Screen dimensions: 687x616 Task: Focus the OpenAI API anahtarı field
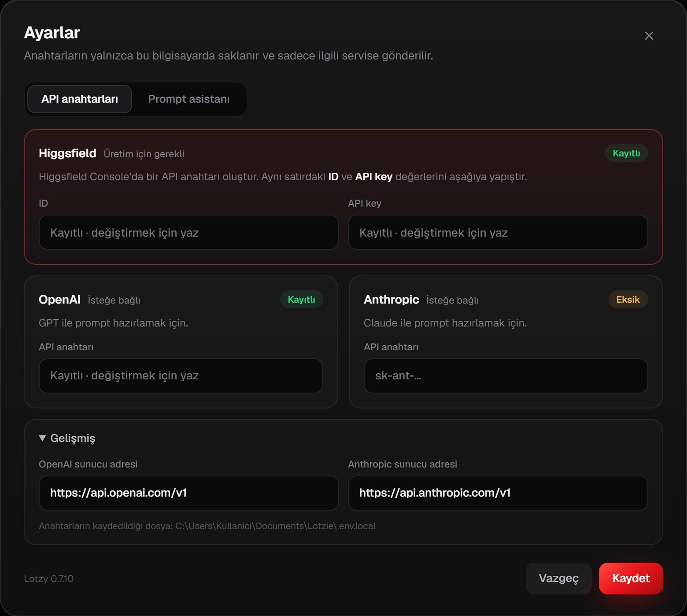[181, 376]
